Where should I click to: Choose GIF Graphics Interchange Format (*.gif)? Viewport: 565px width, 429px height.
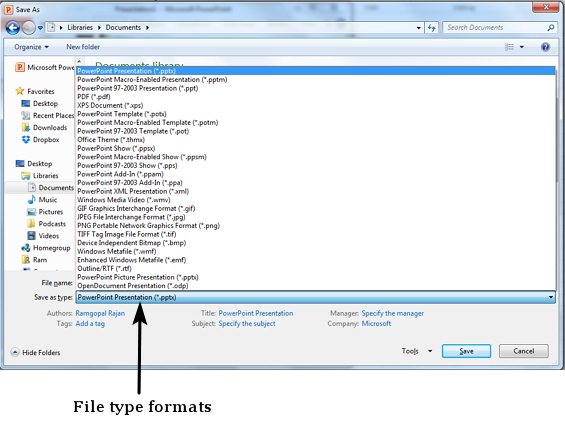click(316, 209)
